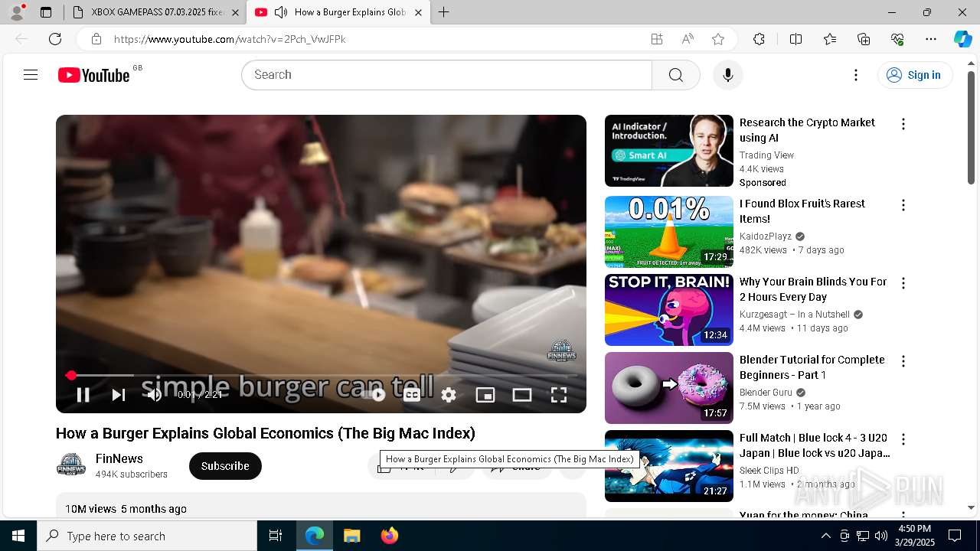Enter full screen mode
The image size is (980, 551).
click(x=559, y=395)
